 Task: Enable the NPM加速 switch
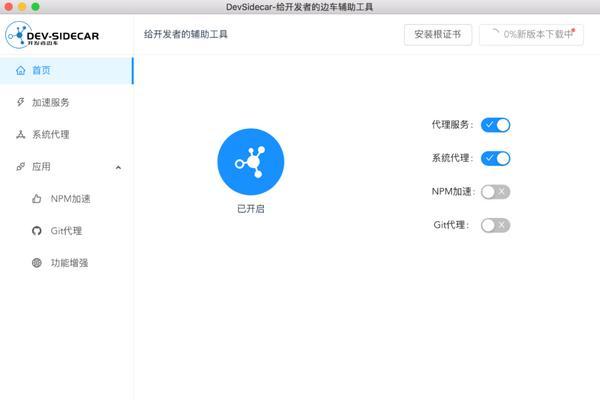click(496, 192)
